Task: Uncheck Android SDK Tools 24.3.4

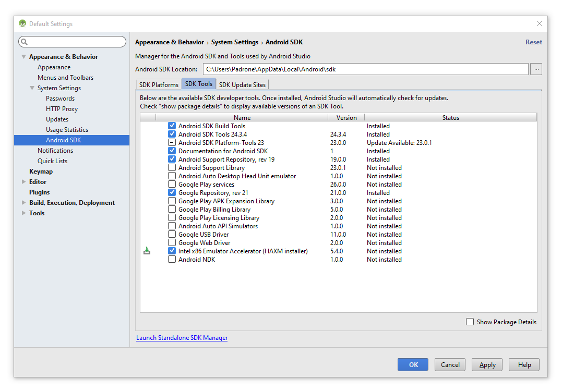Action: tap(172, 134)
